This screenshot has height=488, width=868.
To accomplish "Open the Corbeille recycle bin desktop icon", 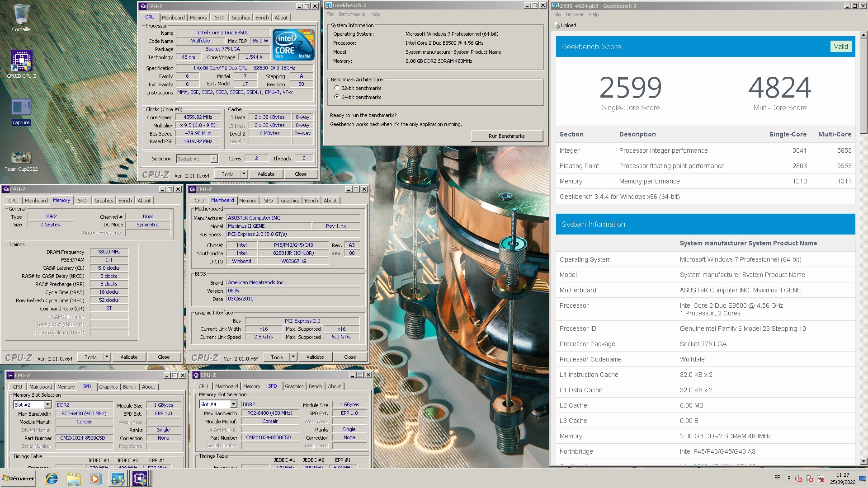I will click(21, 18).
